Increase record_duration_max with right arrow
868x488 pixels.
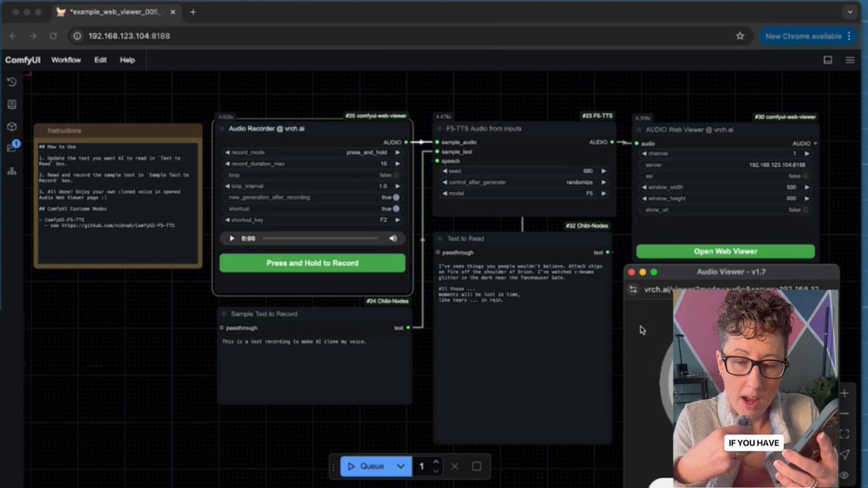(397, 164)
